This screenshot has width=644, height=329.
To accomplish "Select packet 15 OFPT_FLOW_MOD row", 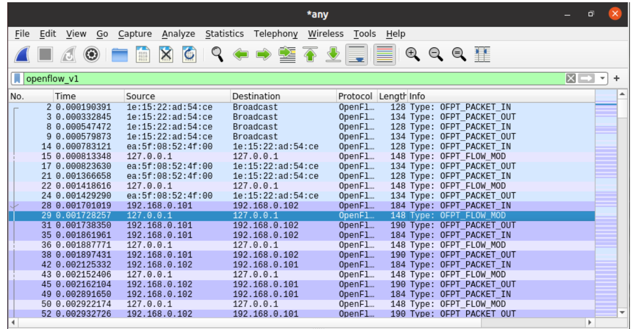I will [x=302, y=156].
